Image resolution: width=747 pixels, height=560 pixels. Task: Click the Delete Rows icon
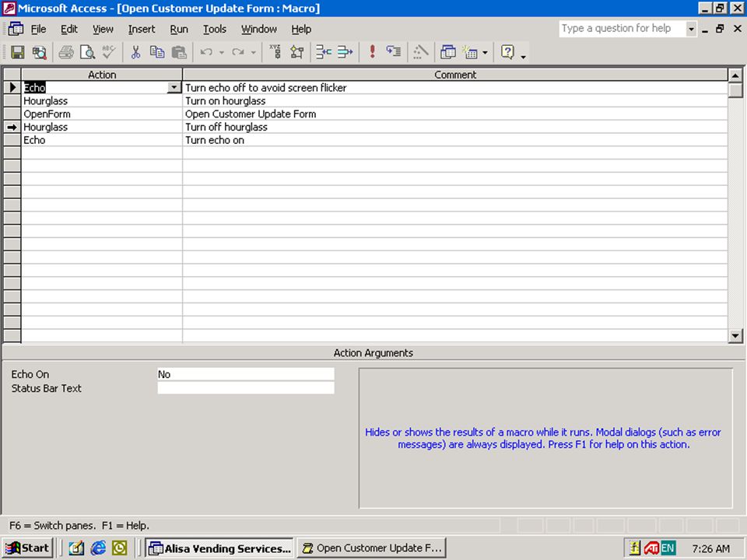(345, 52)
